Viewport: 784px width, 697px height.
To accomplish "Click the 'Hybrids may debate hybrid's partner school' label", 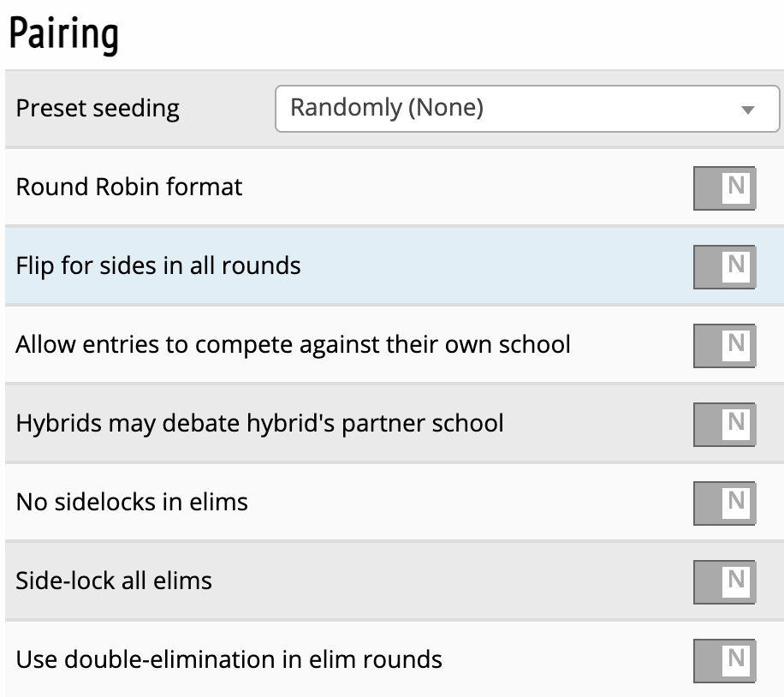I will tap(259, 423).
